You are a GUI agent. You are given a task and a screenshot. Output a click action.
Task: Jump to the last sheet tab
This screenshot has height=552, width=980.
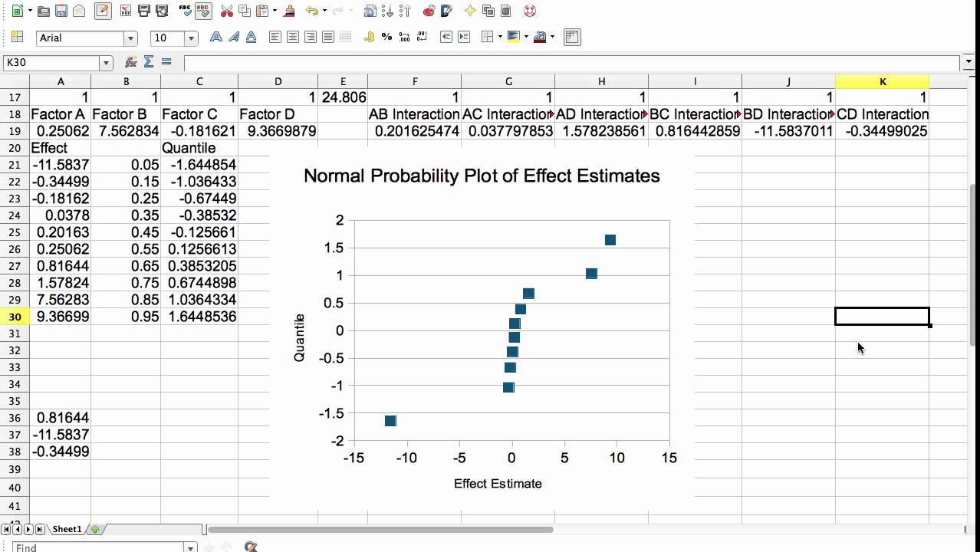40,529
